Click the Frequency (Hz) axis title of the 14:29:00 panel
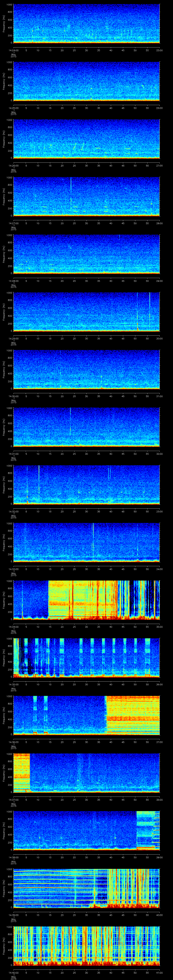Image resolution: width=173 pixels, height=980 pixels. 4,312
